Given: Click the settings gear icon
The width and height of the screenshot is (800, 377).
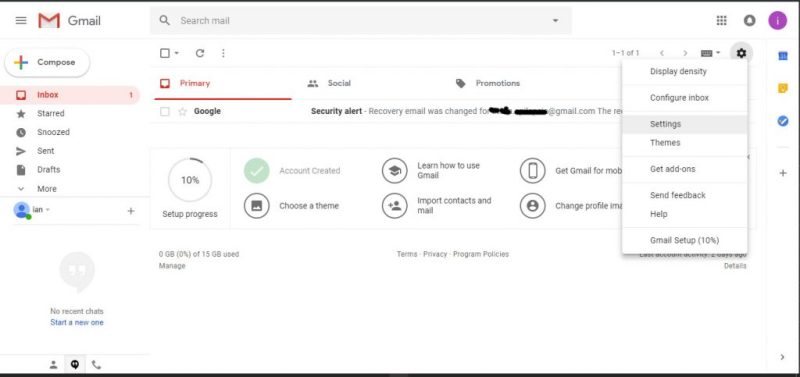Looking at the screenshot, I should click(741, 53).
